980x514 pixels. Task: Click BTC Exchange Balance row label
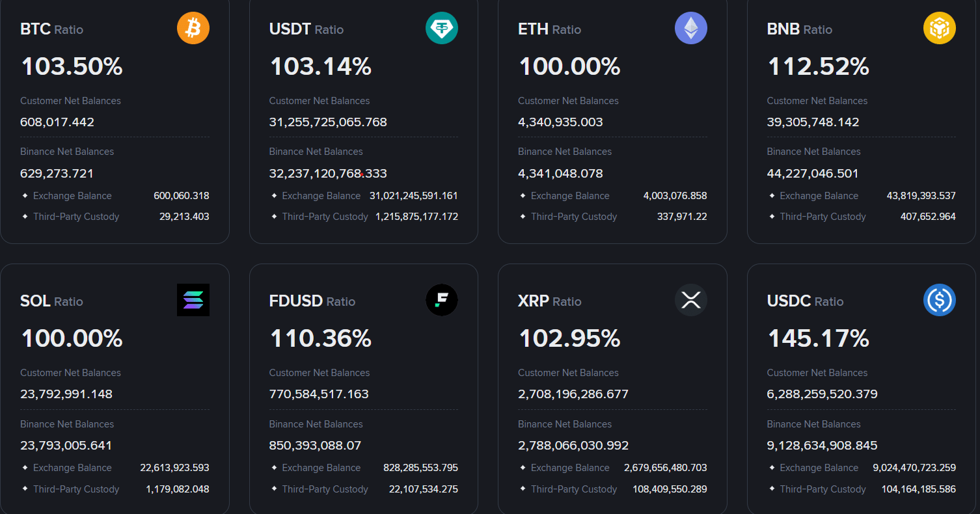(72, 196)
